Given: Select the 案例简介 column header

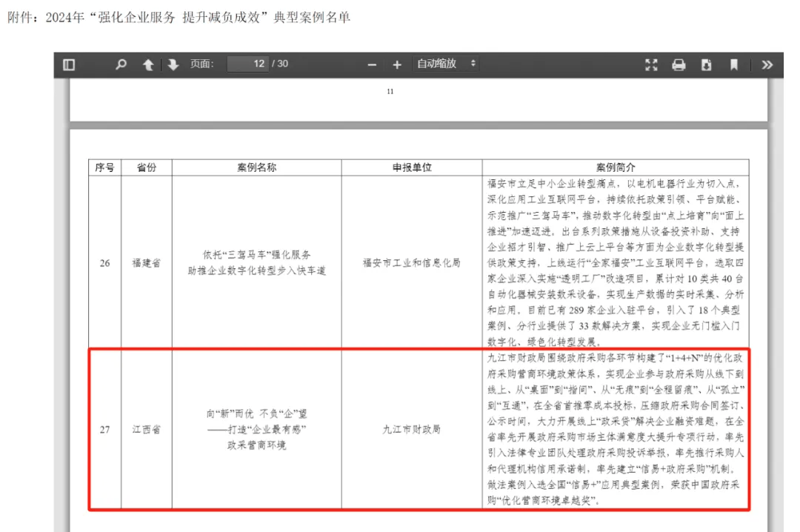Looking at the screenshot, I should tap(616, 167).
